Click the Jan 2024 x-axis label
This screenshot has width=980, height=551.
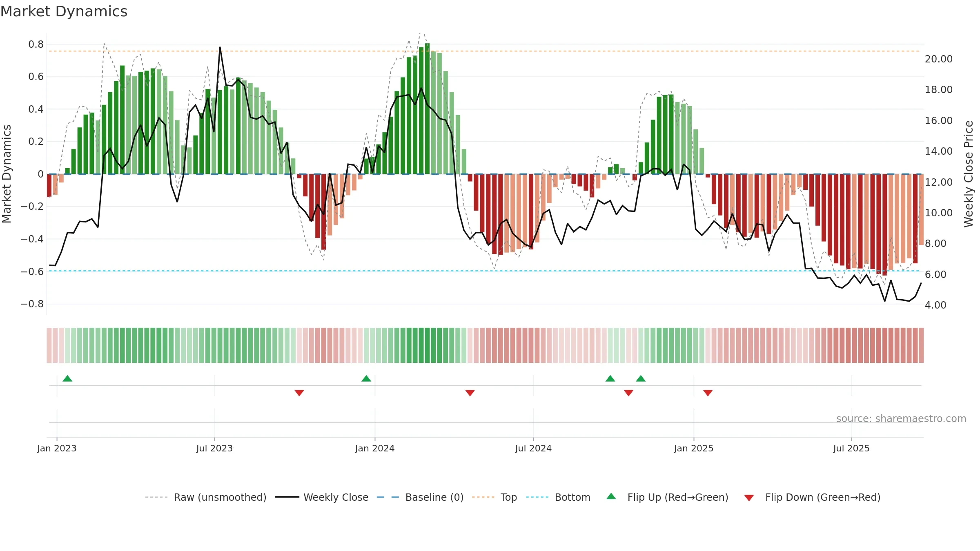[375, 448]
